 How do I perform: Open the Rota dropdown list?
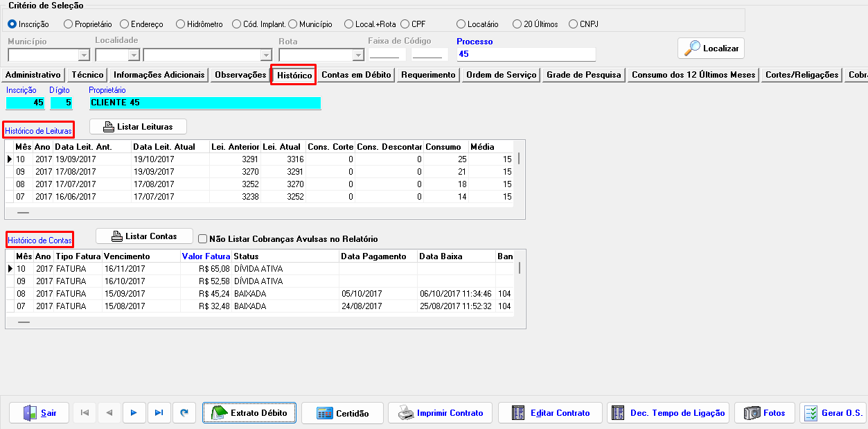pos(357,55)
